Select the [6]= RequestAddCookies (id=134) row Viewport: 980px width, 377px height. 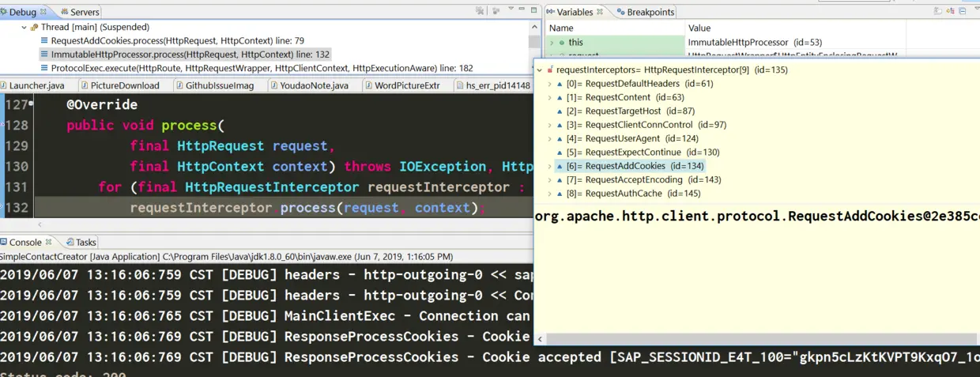coord(630,166)
